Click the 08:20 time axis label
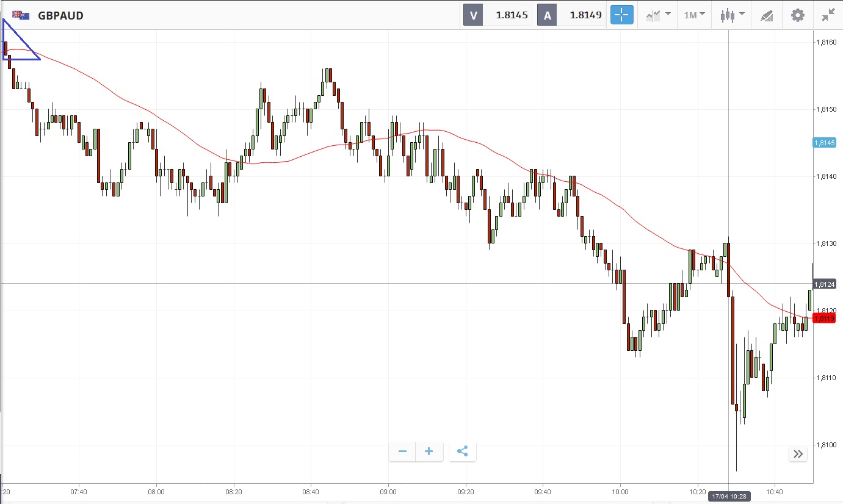 click(x=234, y=492)
